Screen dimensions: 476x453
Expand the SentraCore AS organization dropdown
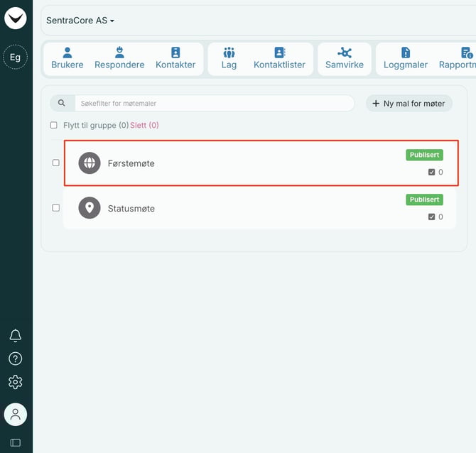point(80,21)
